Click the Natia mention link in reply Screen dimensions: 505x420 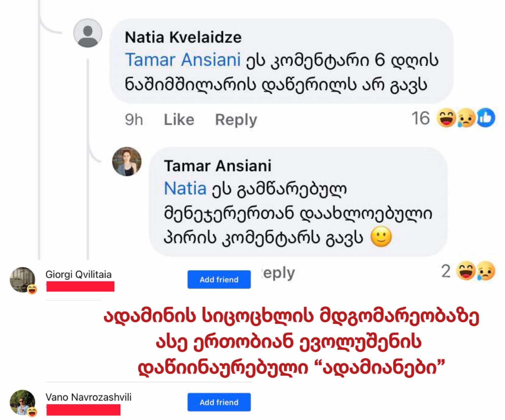(x=185, y=189)
